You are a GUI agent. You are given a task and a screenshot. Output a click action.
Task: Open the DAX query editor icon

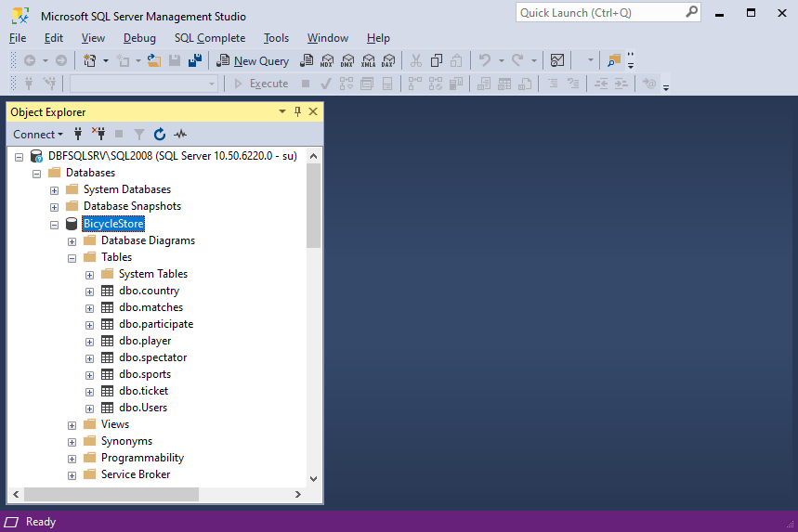pyautogui.click(x=388, y=61)
